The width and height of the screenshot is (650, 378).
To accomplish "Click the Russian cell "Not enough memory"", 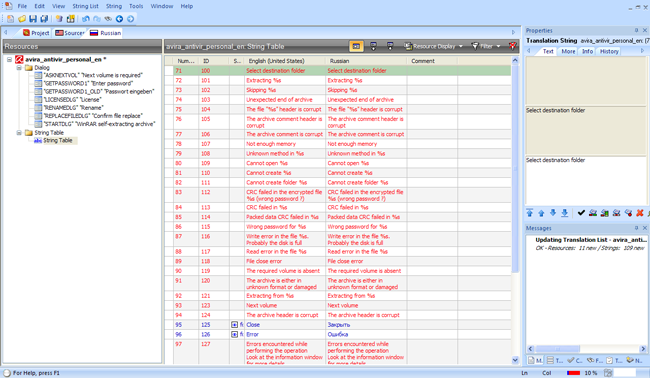I will pyautogui.click(x=366, y=144).
